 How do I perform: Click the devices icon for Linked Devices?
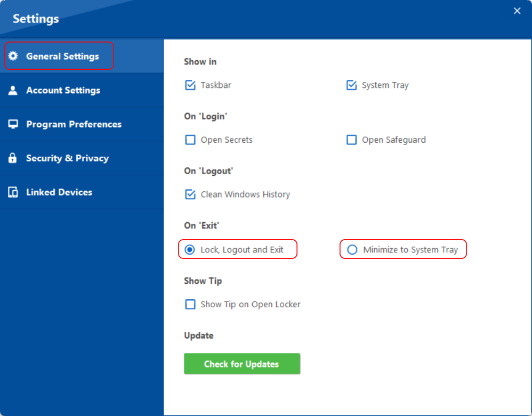click(13, 192)
